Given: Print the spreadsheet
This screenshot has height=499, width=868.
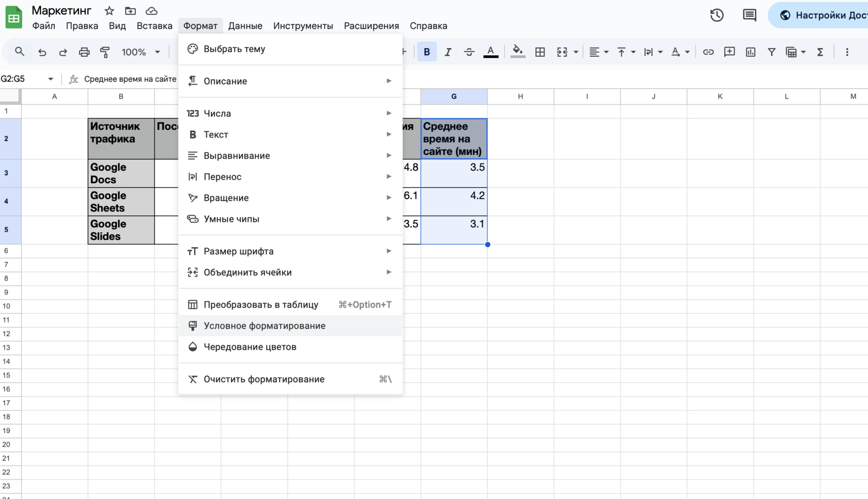Looking at the screenshot, I should click(x=84, y=52).
